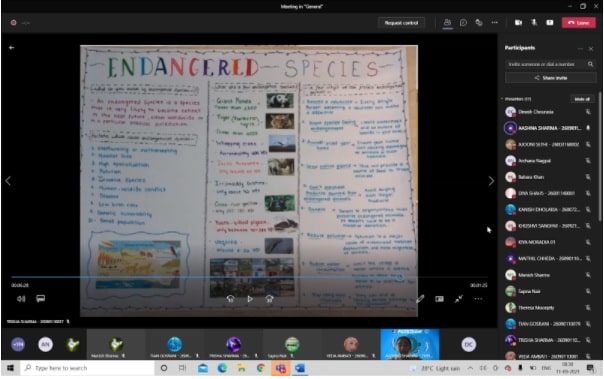This screenshot has width=604, height=379.
Task: Select the live video tile in participant strip
Action: point(410,344)
